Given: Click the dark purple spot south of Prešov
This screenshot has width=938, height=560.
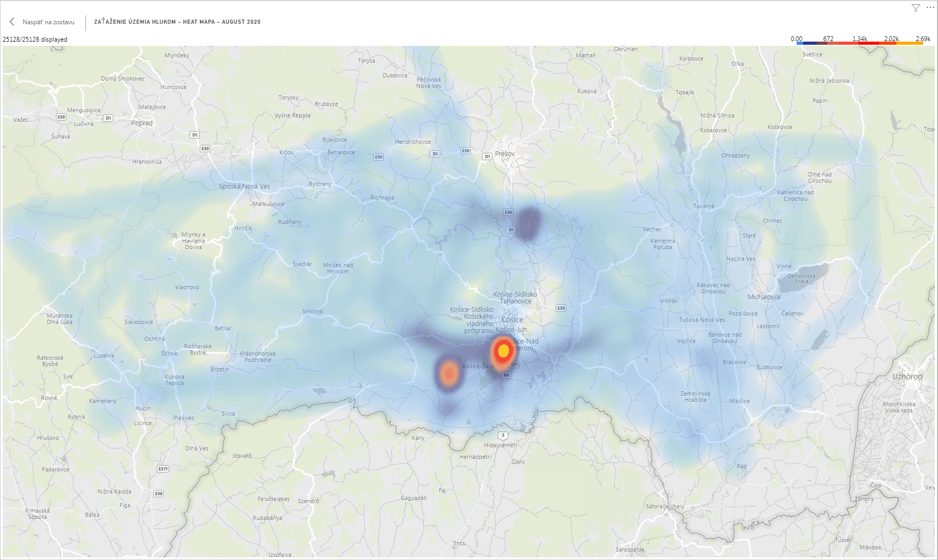Looking at the screenshot, I should click(x=527, y=223).
